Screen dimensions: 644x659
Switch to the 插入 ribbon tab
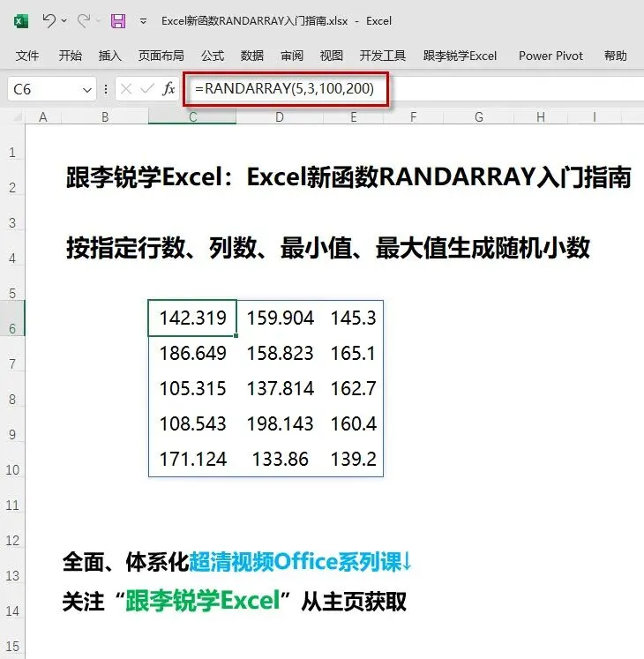coord(109,56)
